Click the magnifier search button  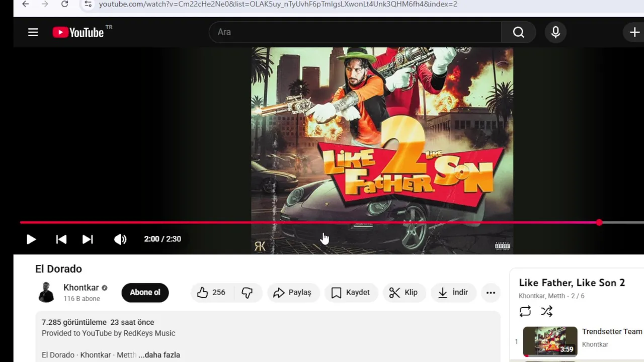point(519,32)
